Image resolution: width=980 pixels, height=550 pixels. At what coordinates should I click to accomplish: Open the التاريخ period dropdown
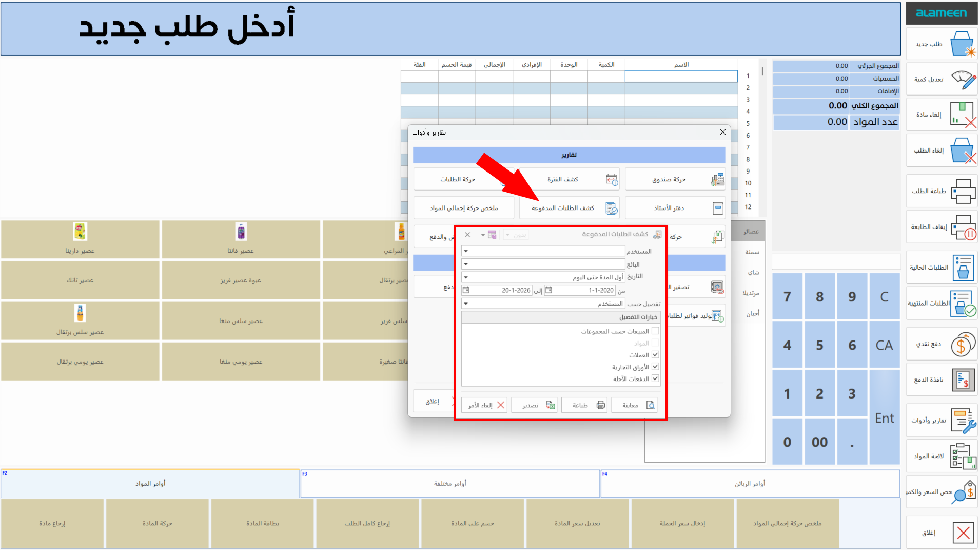pyautogui.click(x=466, y=277)
